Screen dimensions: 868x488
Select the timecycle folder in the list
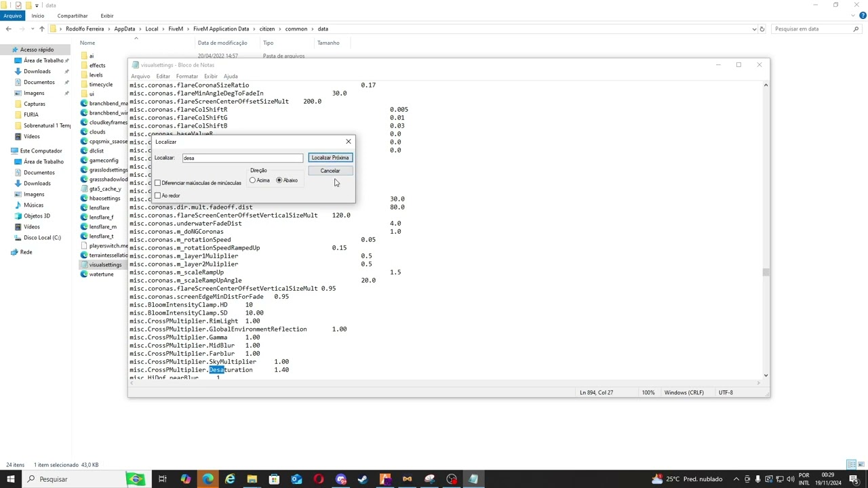(x=101, y=85)
